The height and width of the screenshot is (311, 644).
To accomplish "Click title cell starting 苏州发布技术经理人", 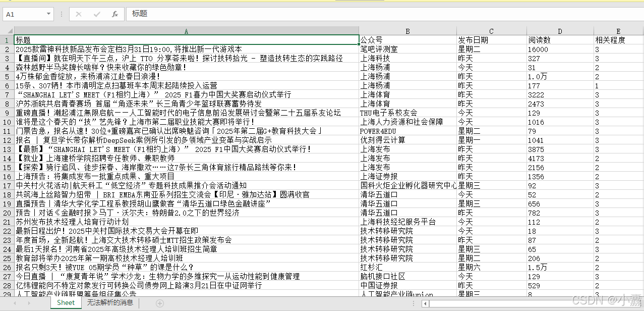I will click(186, 222).
